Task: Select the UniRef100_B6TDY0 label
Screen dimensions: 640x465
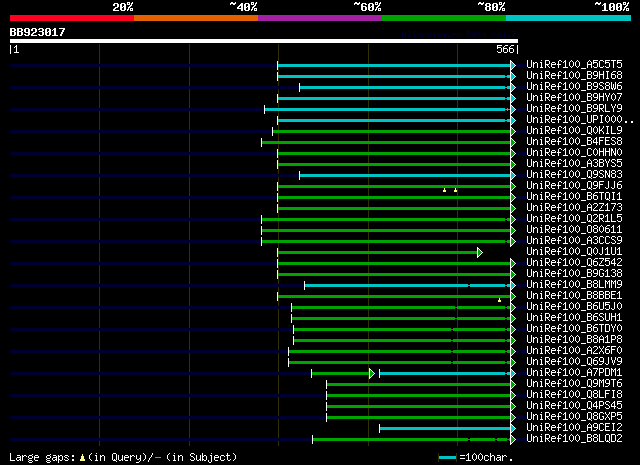Action: tap(574, 329)
